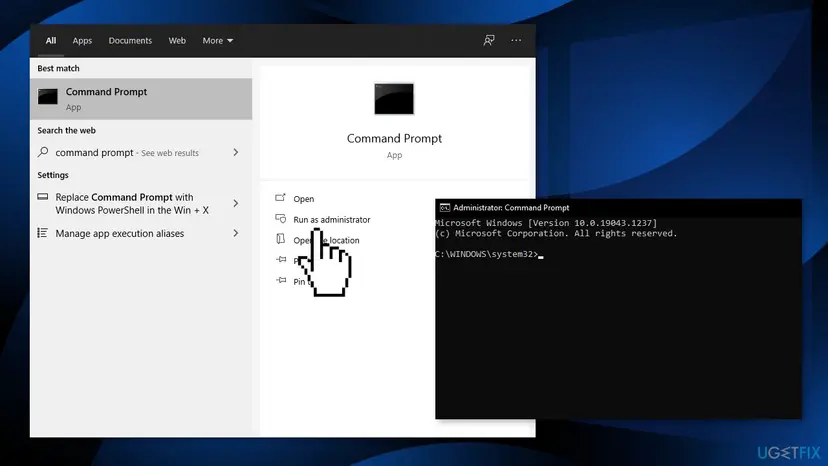Click the feedback person icon
Viewport: 828px width, 466px height.
pos(489,40)
